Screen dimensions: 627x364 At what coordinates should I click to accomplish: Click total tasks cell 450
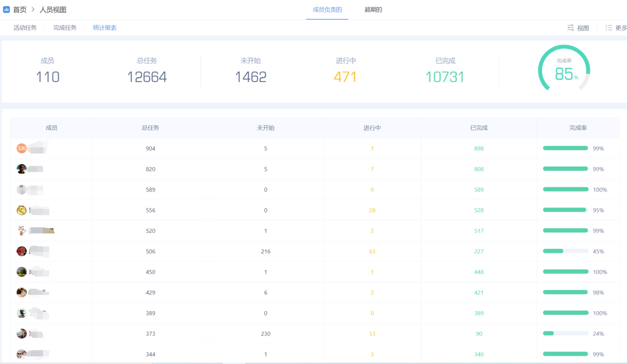tap(150, 272)
